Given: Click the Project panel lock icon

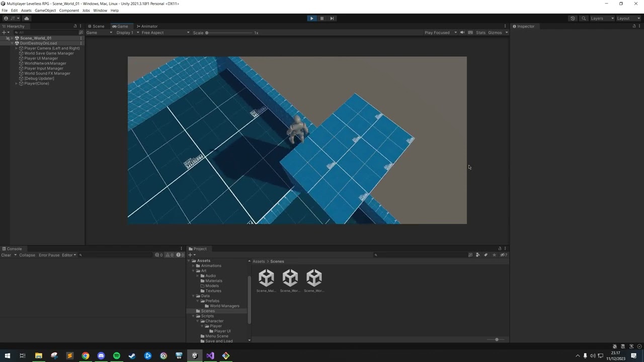Looking at the screenshot, I should coord(500,248).
